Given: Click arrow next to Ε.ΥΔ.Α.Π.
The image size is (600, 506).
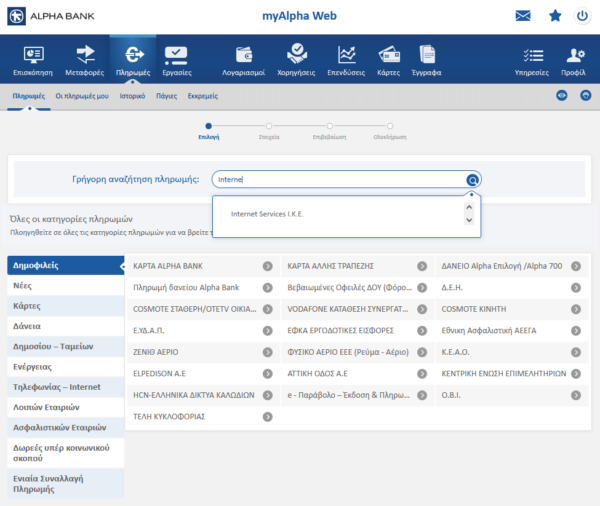Looking at the screenshot, I should pyautogui.click(x=267, y=330).
